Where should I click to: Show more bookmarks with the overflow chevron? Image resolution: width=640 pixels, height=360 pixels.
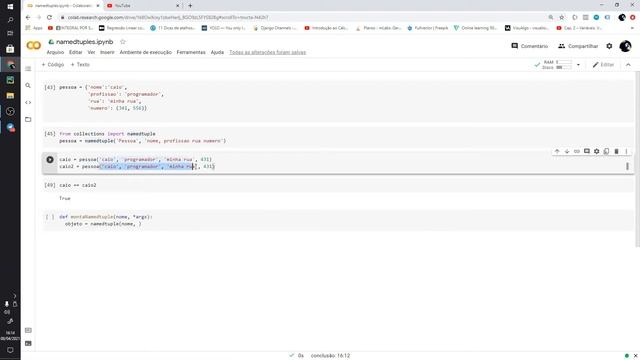(x=632, y=28)
